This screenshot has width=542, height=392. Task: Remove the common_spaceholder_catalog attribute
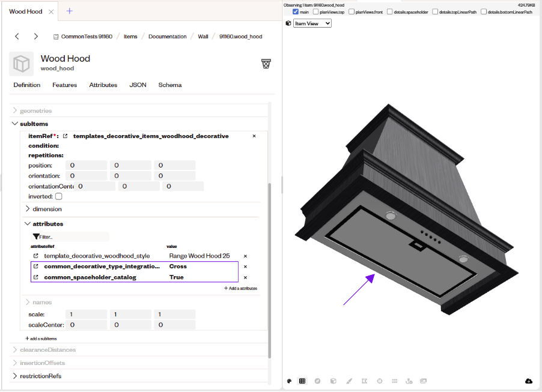point(245,278)
